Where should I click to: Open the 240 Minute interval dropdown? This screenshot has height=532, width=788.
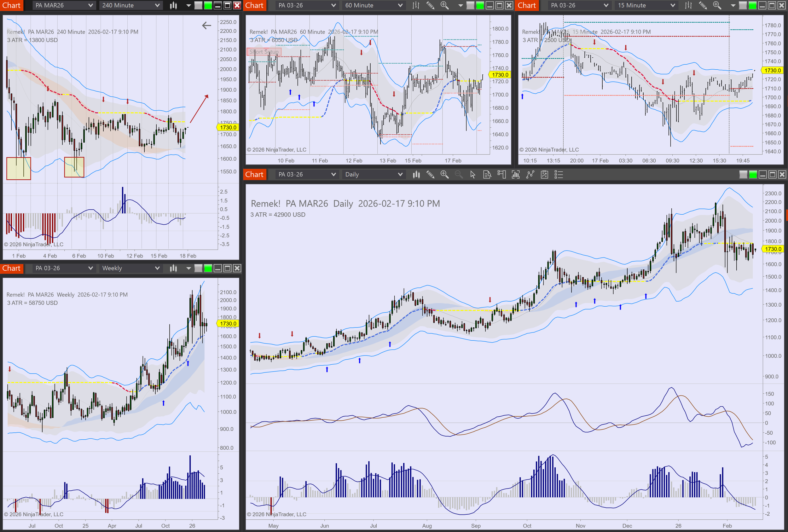(131, 5)
